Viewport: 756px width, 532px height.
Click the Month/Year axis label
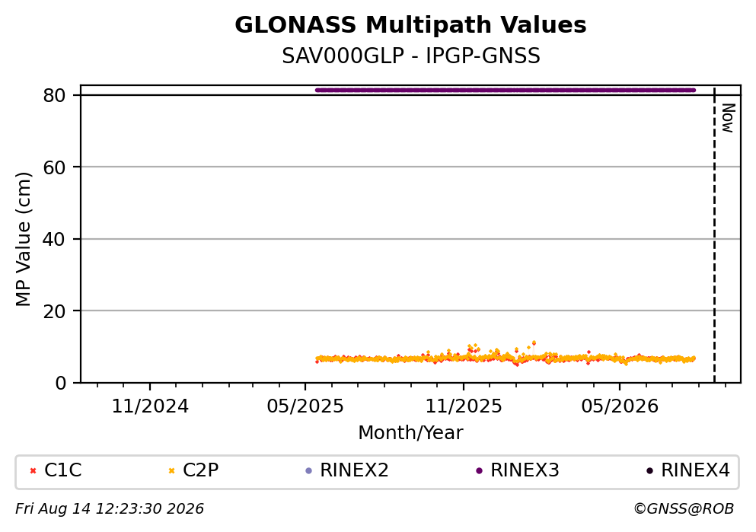click(x=410, y=433)
